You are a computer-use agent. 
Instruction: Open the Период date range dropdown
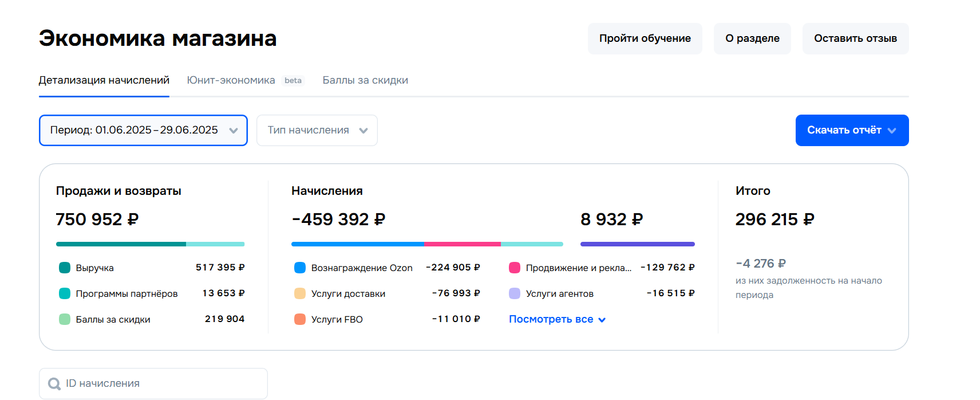tap(143, 130)
